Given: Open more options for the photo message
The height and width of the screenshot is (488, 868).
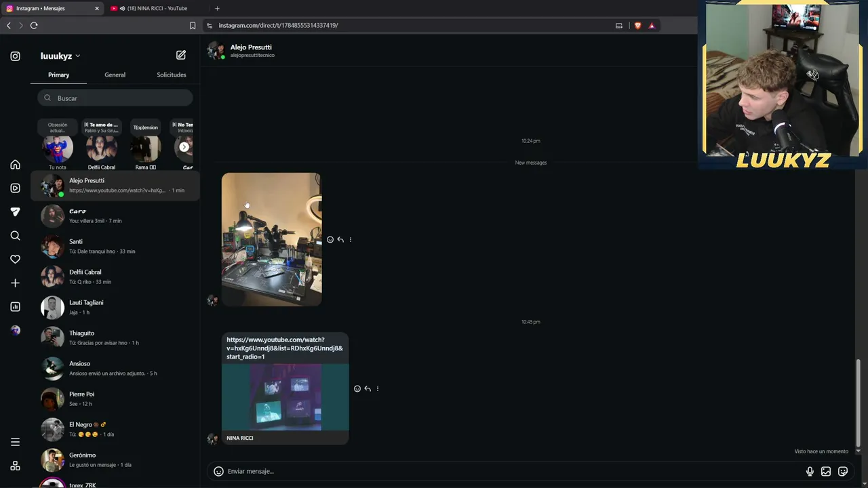Looking at the screenshot, I should 351,240.
